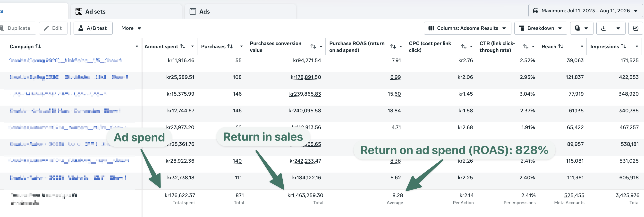Click total reach 525,455
This screenshot has width=644, height=217.
click(x=574, y=195)
